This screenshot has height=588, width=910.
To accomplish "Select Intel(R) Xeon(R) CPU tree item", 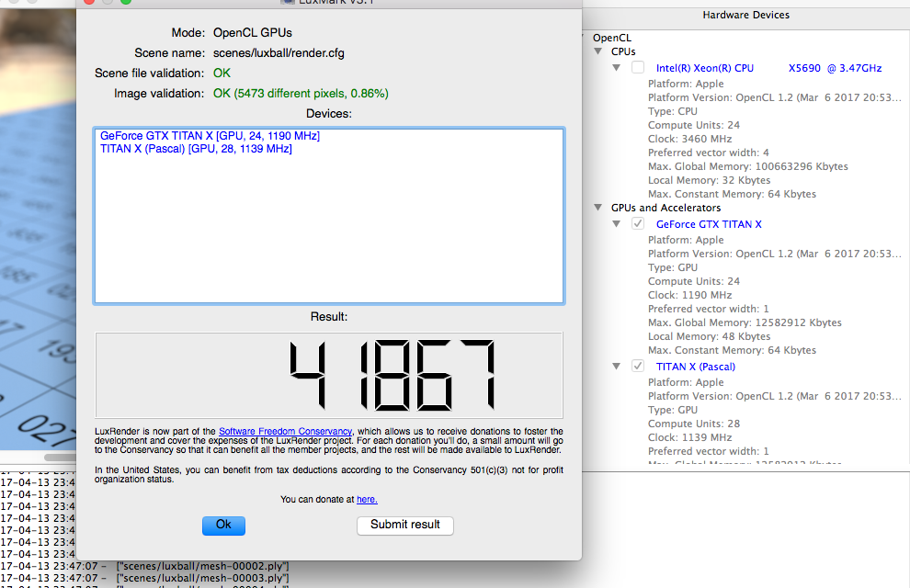I will (769, 68).
